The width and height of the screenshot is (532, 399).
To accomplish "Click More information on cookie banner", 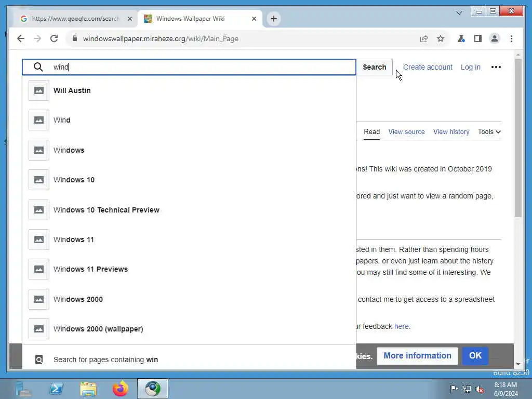I will pos(417,355).
